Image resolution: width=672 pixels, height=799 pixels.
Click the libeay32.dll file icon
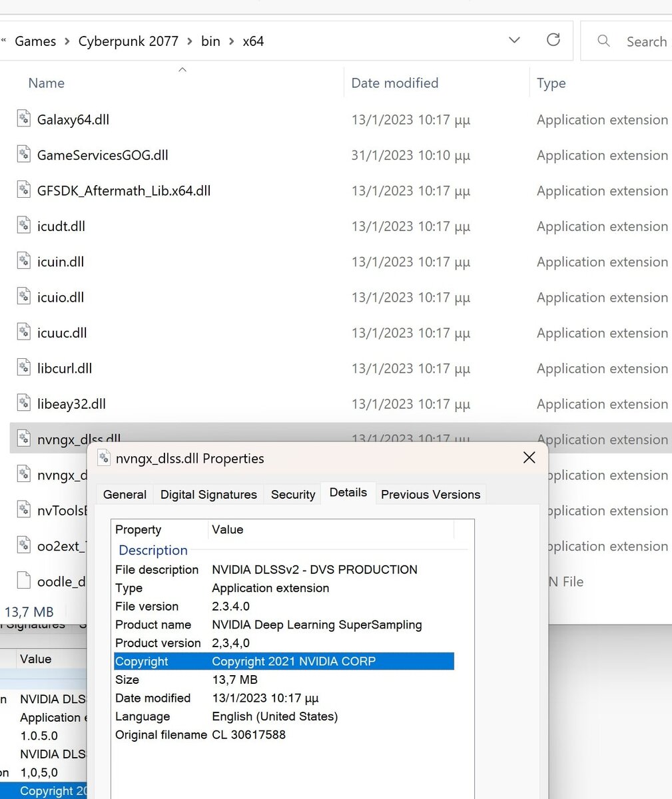point(24,403)
